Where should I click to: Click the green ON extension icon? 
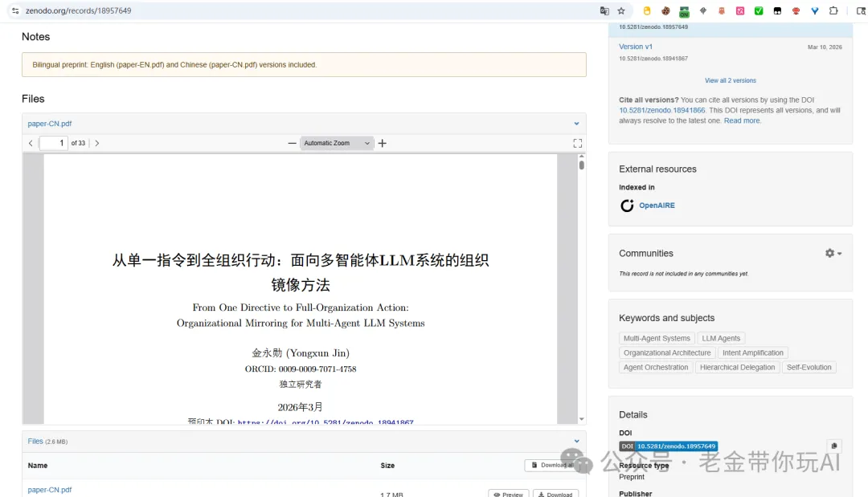pos(684,11)
